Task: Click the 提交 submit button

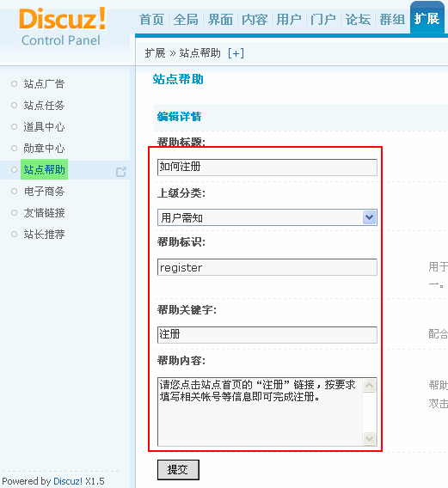Action: (178, 470)
